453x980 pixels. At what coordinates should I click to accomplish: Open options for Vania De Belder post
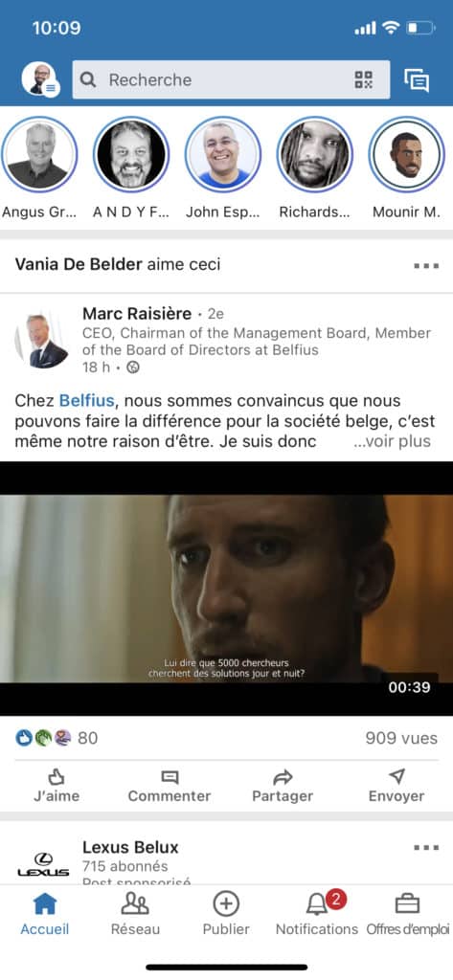(x=426, y=266)
